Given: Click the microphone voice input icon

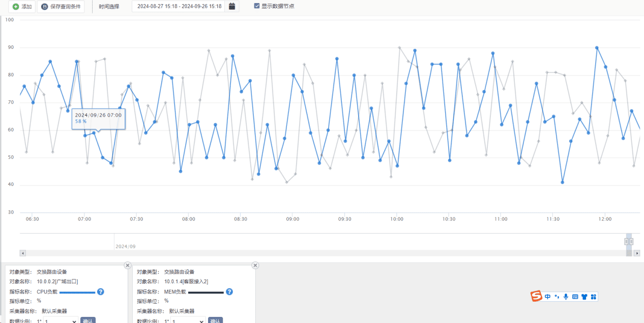Looking at the screenshot, I should coord(566,297).
